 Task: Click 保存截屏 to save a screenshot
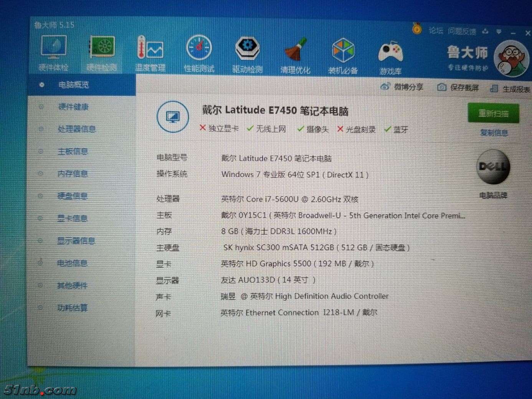coord(458,88)
